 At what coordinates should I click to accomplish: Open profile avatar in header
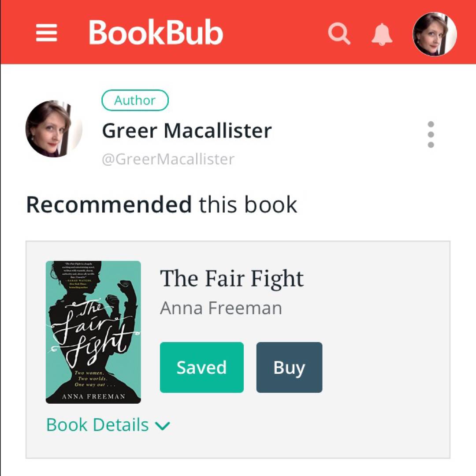pos(435,34)
